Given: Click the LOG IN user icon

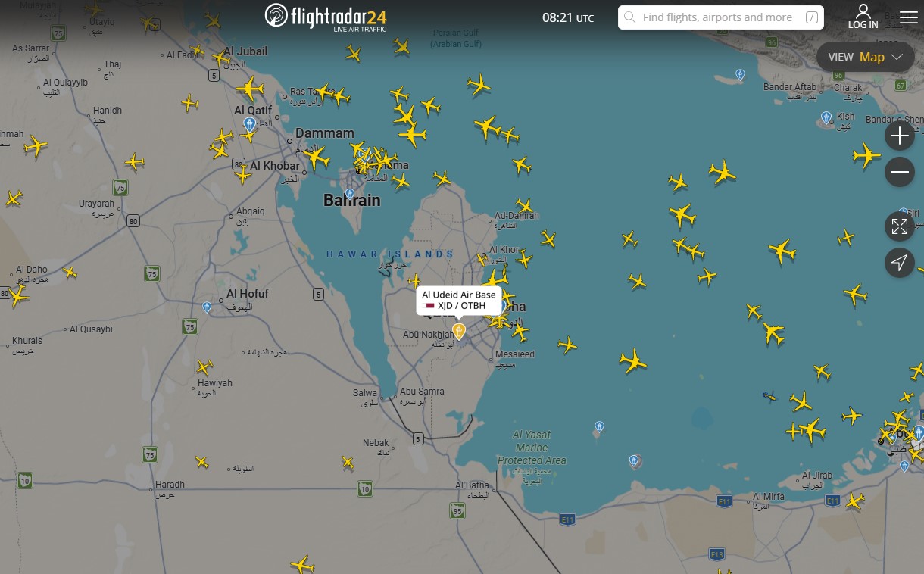Looking at the screenshot, I should click(x=863, y=16).
